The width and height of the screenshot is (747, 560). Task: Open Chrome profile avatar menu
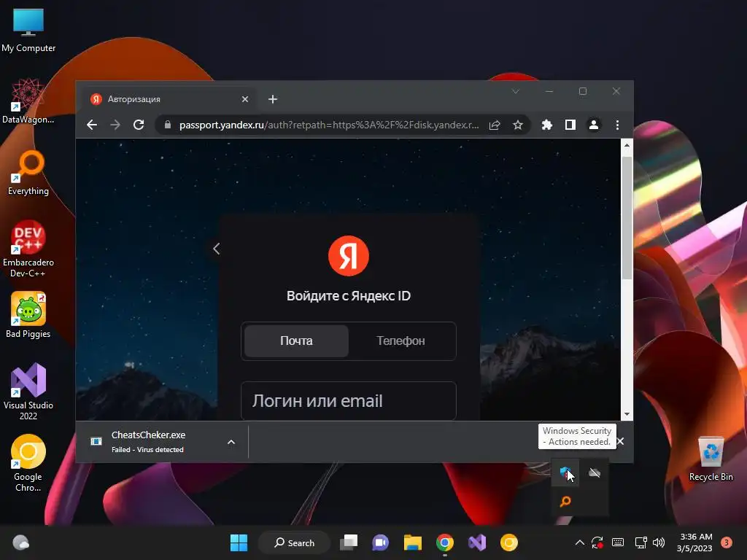pyautogui.click(x=594, y=125)
